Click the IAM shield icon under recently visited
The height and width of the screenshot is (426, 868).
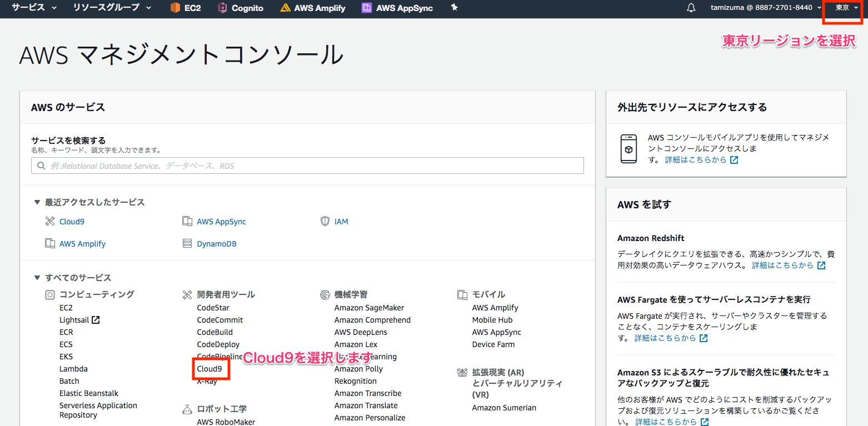click(325, 221)
